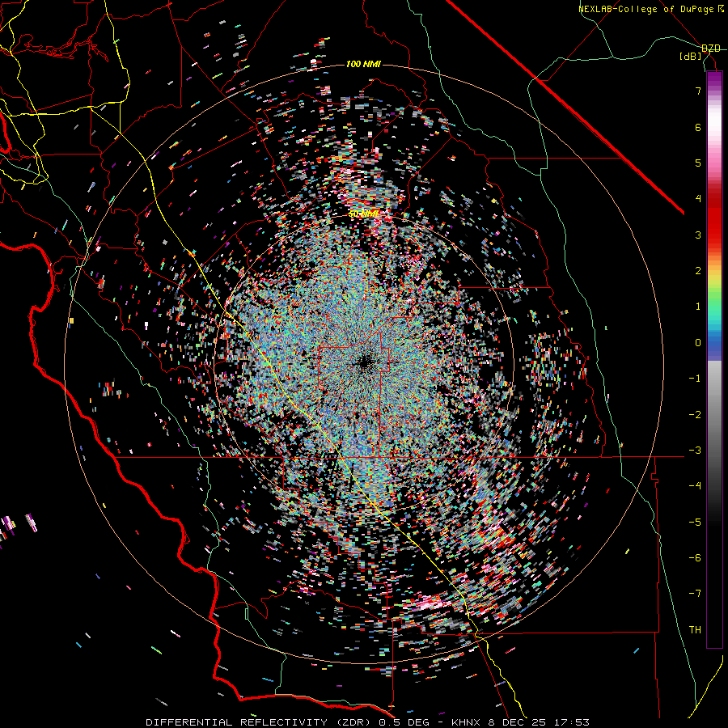Click the [dB] units label
The height and width of the screenshot is (728, 728).
coord(691,57)
